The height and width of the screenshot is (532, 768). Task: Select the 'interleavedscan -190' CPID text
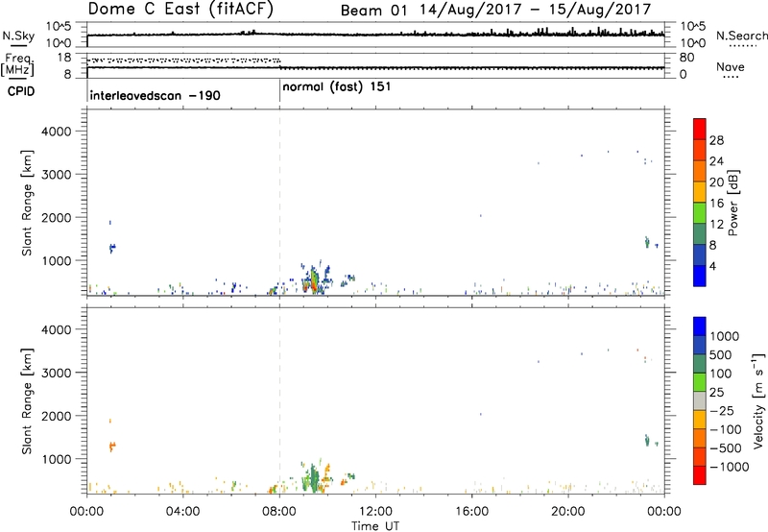[x=155, y=95]
